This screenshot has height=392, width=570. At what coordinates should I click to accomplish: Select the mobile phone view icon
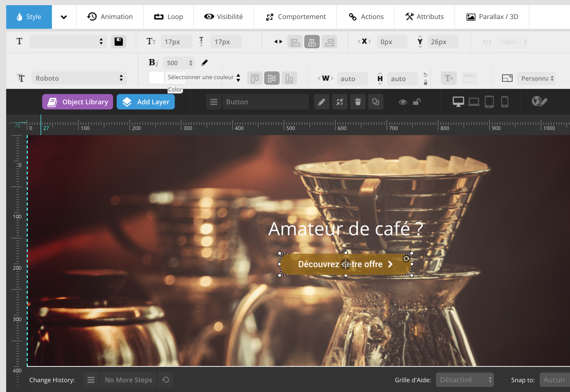click(505, 102)
